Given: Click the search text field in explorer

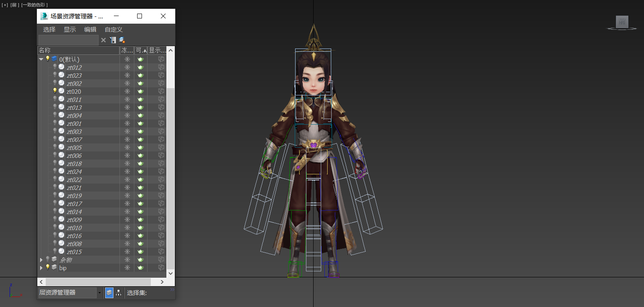Looking at the screenshot, I should (x=68, y=40).
